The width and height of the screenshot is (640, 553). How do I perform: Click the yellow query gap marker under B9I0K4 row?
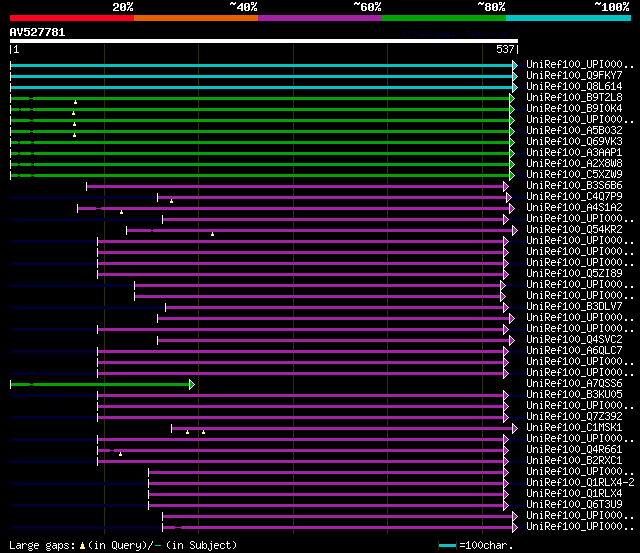click(73, 113)
